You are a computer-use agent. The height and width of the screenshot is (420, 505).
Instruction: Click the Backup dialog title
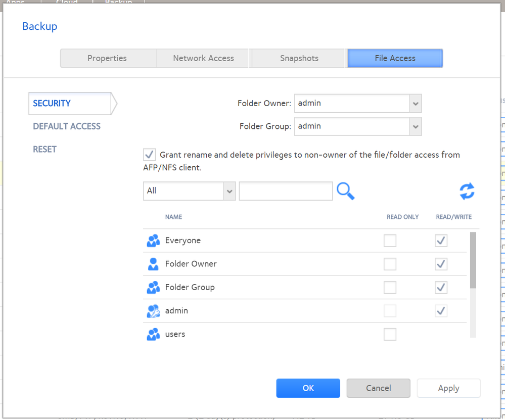click(39, 26)
